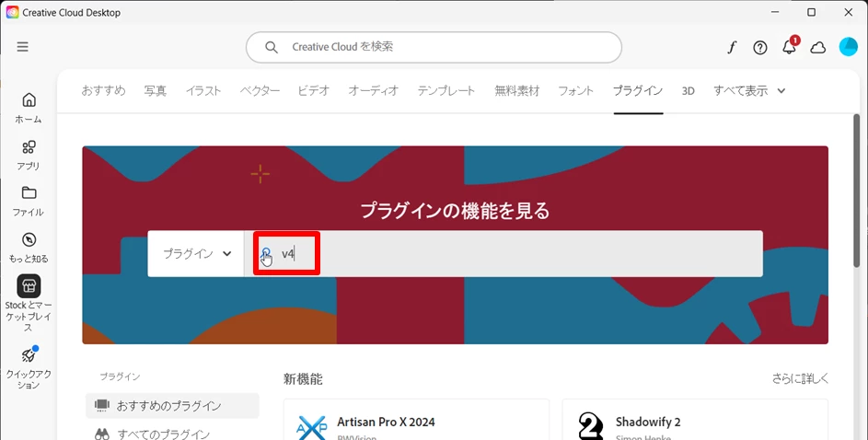Screen dimensions: 868x440
Task: Switch to the テンプレート tab
Action: tap(446, 91)
